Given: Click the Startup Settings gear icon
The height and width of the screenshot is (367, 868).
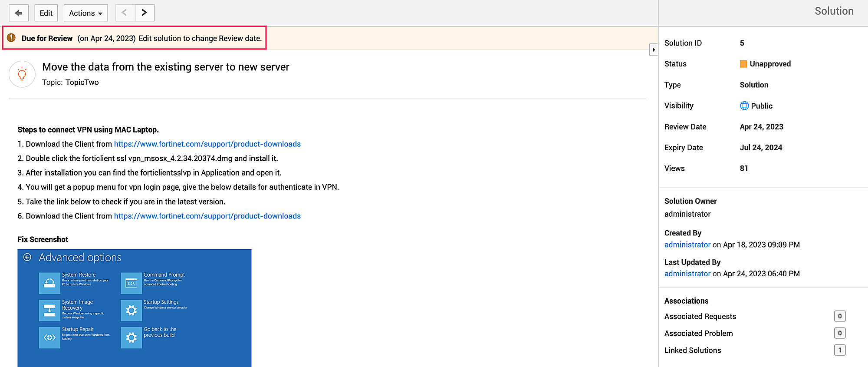Looking at the screenshot, I should 131,310.
